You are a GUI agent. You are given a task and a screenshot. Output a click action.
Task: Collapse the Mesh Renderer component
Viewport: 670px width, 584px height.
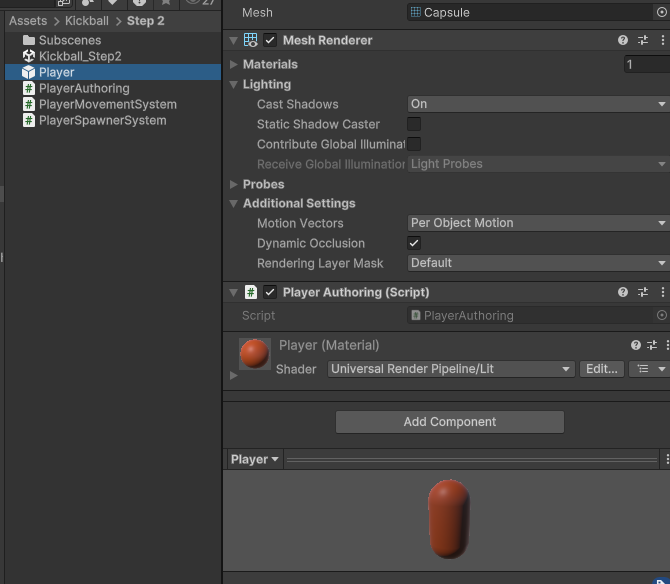(233, 41)
